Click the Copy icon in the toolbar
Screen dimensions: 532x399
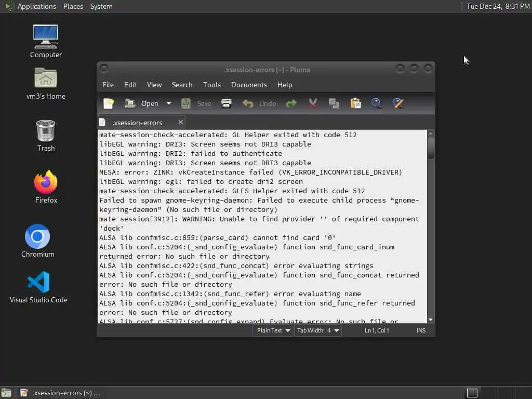click(x=334, y=103)
